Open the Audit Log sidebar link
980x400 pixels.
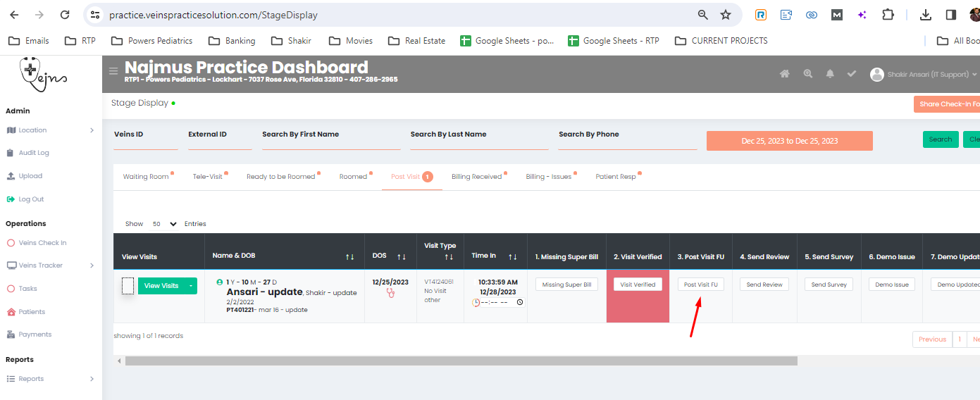point(33,153)
